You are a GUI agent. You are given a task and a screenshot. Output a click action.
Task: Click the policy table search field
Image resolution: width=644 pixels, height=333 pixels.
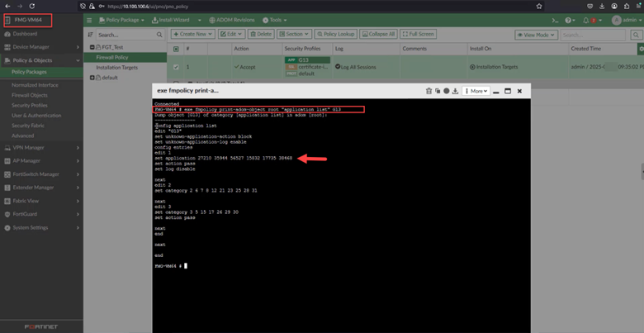[594, 35]
